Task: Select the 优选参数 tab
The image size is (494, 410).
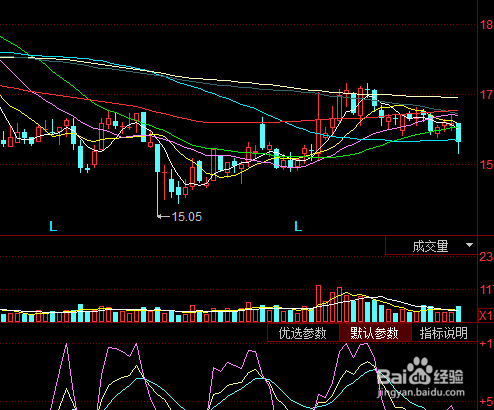Action: click(x=303, y=333)
